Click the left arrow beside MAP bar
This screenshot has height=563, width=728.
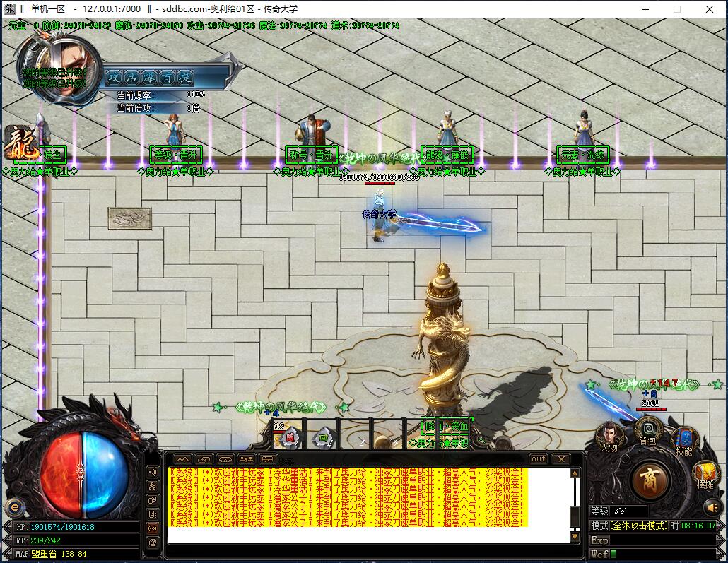click(8, 554)
